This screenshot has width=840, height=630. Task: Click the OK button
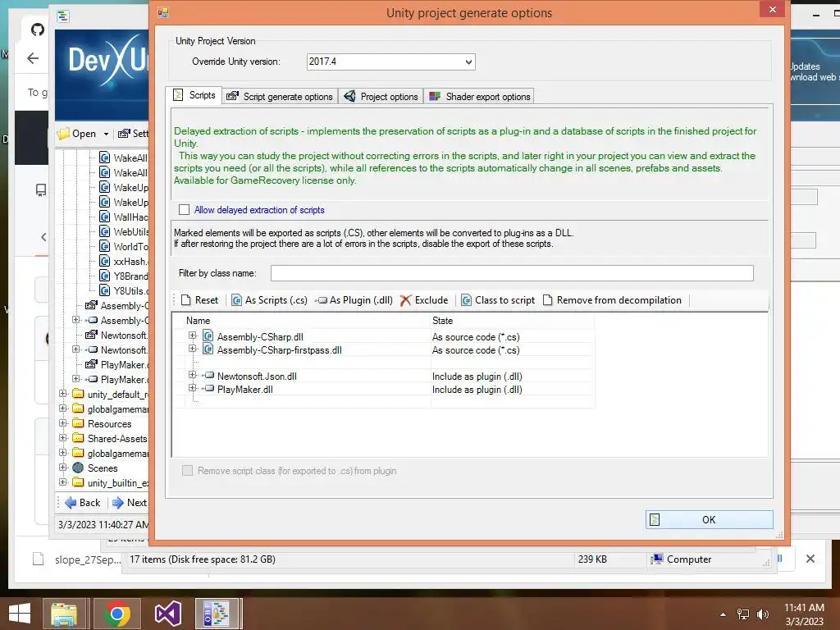(709, 519)
